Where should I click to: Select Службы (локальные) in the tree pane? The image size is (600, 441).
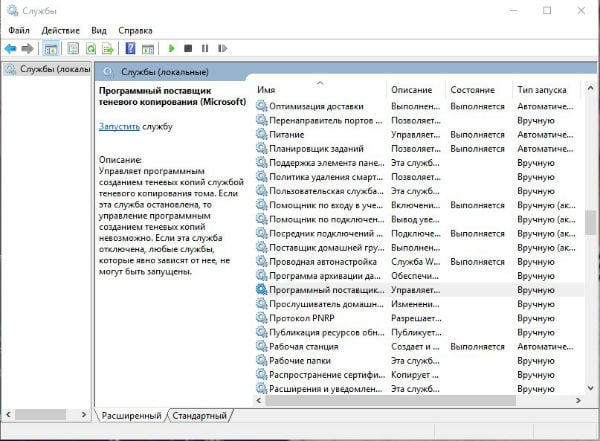(x=49, y=69)
